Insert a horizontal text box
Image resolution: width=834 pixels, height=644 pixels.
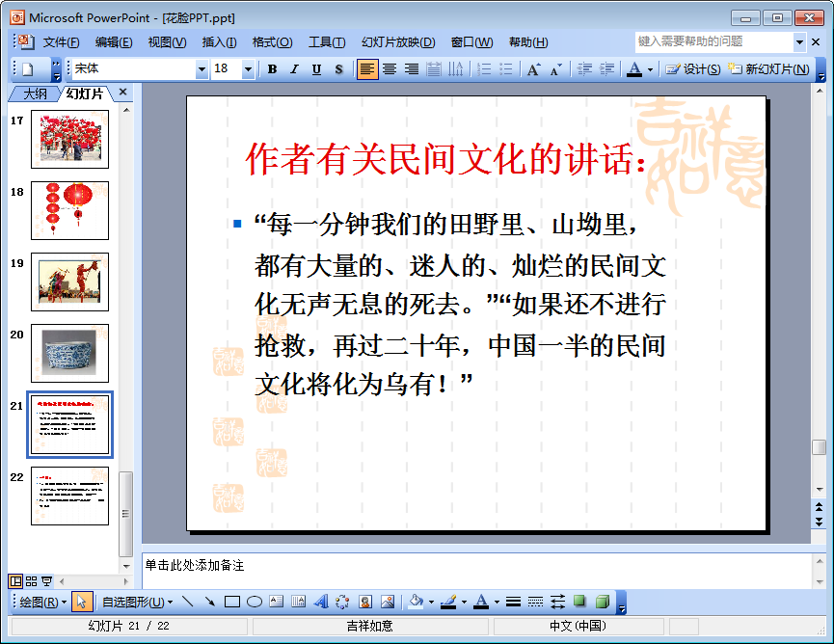pos(277,602)
